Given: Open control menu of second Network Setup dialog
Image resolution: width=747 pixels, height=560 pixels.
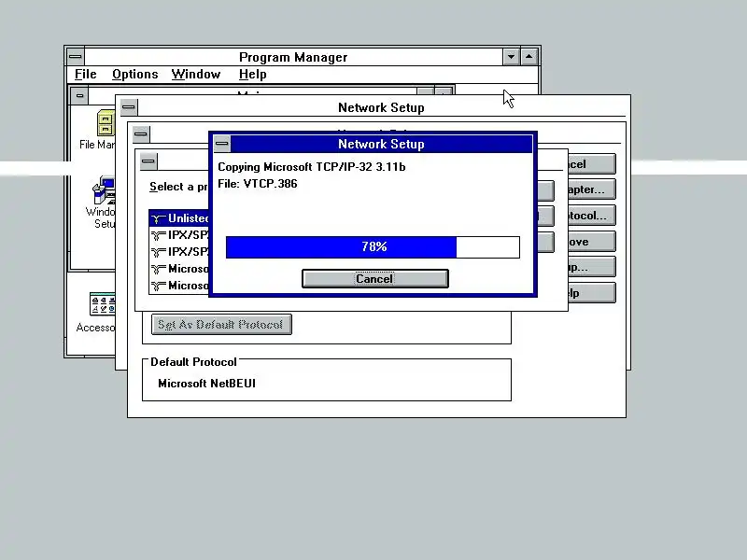Looking at the screenshot, I should click(141, 133).
